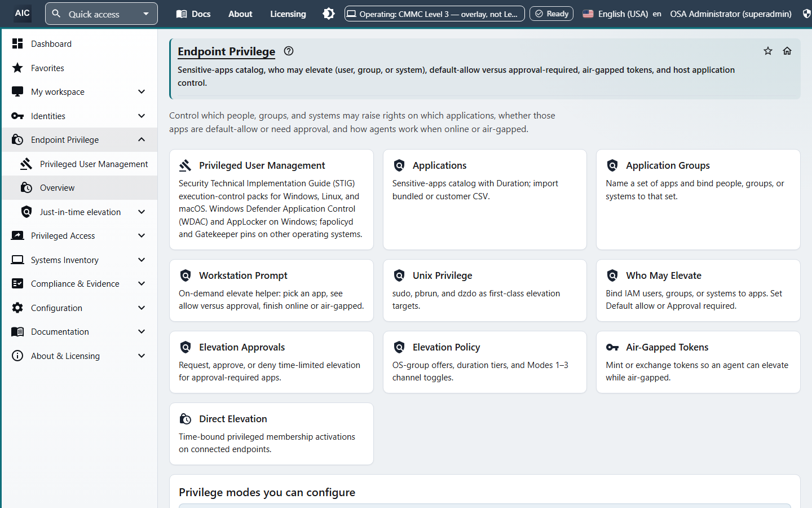Expand the Configuration section

point(142,308)
